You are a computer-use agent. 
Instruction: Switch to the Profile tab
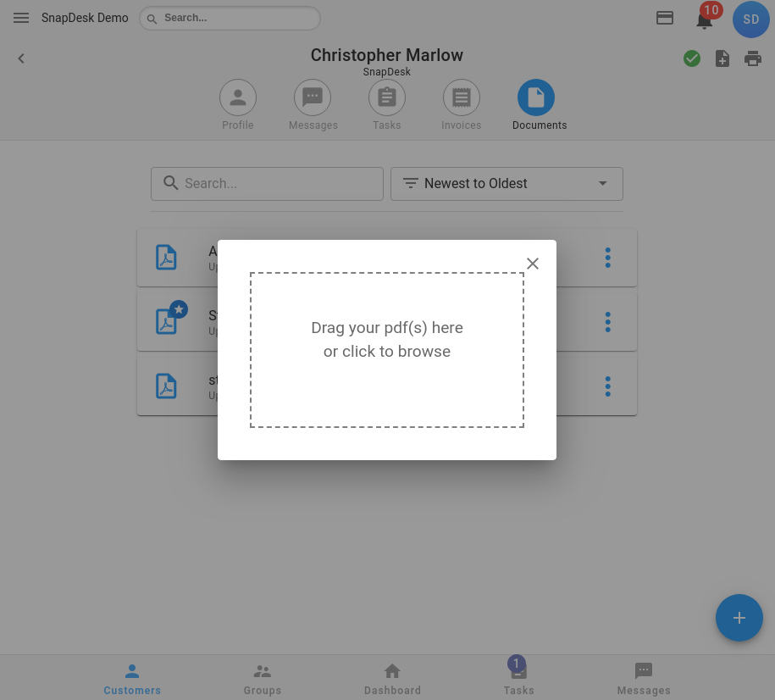238,105
